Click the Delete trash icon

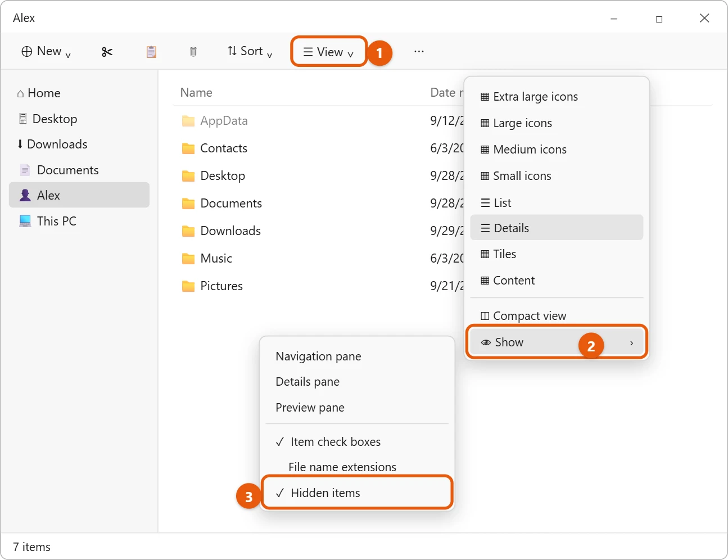pos(193,52)
